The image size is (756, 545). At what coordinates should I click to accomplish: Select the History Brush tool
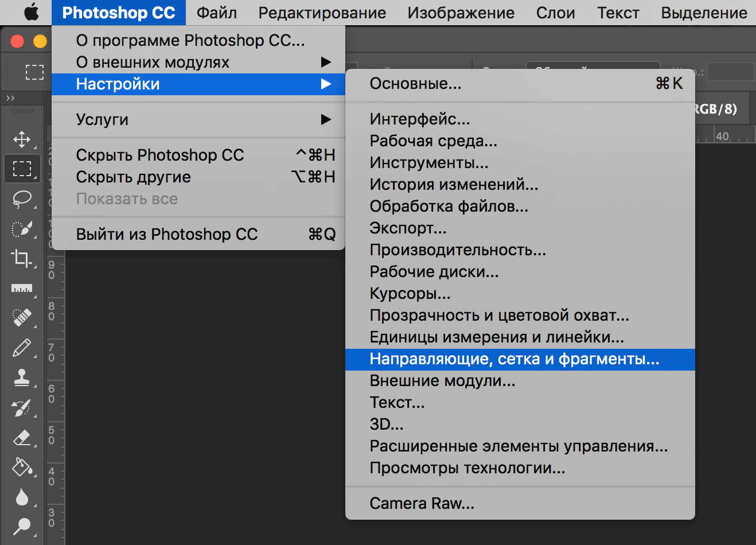(22, 407)
